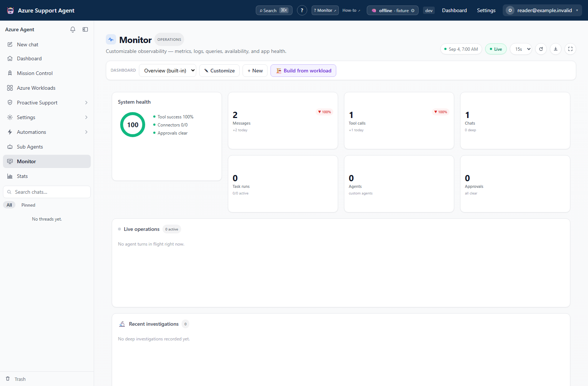588x386 pixels.
Task: Open Dashboard in the sidebar
Action: [x=47, y=58]
